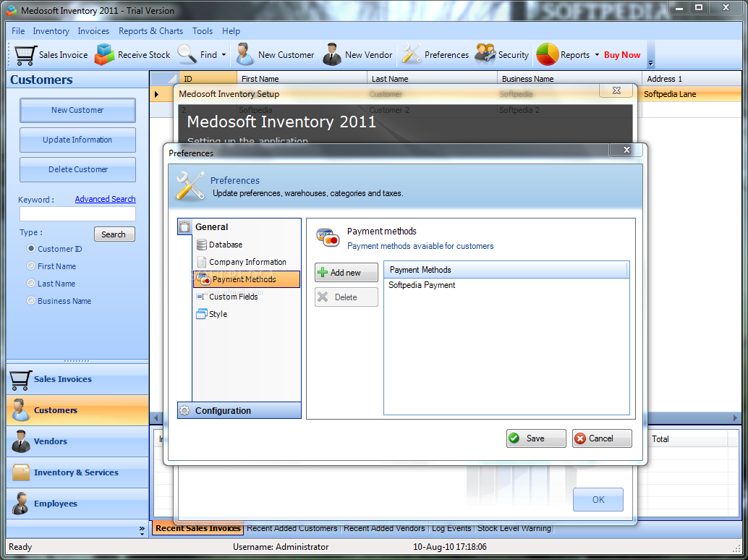Click the Custom Fields icon in tree
The height and width of the screenshot is (560, 748).
coord(201,297)
